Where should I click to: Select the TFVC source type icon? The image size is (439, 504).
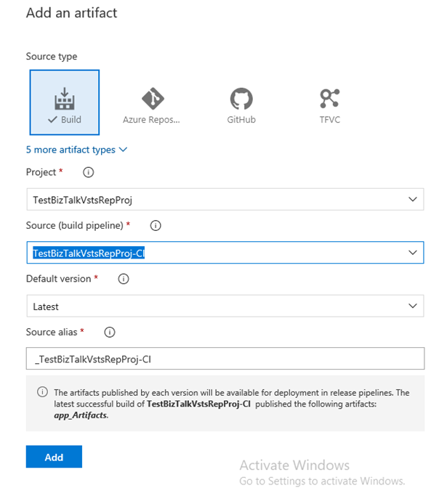point(330,98)
